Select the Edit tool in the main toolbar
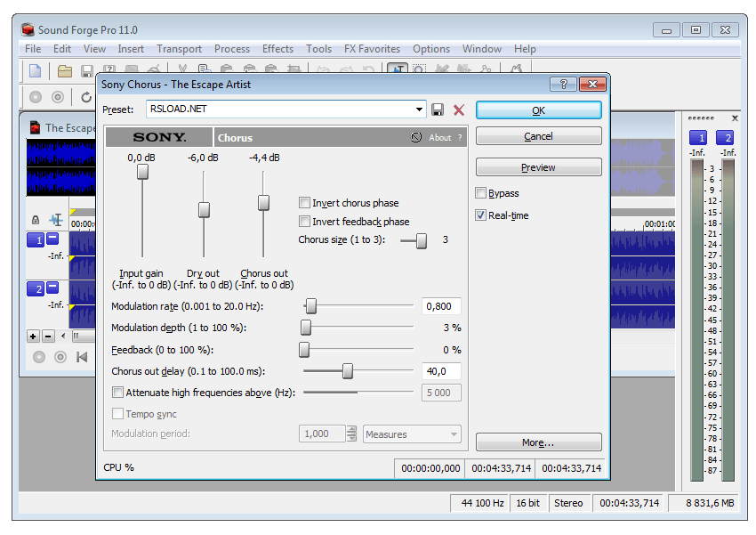756x535 pixels. tap(398, 69)
